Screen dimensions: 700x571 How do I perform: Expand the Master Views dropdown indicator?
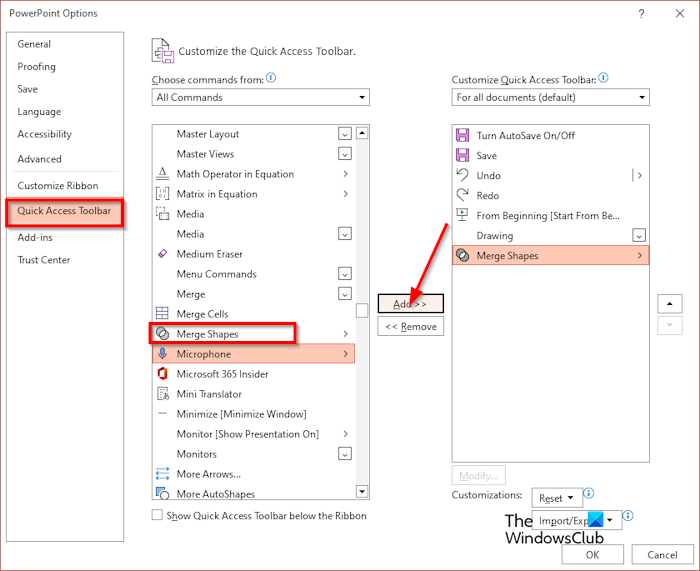coord(345,154)
